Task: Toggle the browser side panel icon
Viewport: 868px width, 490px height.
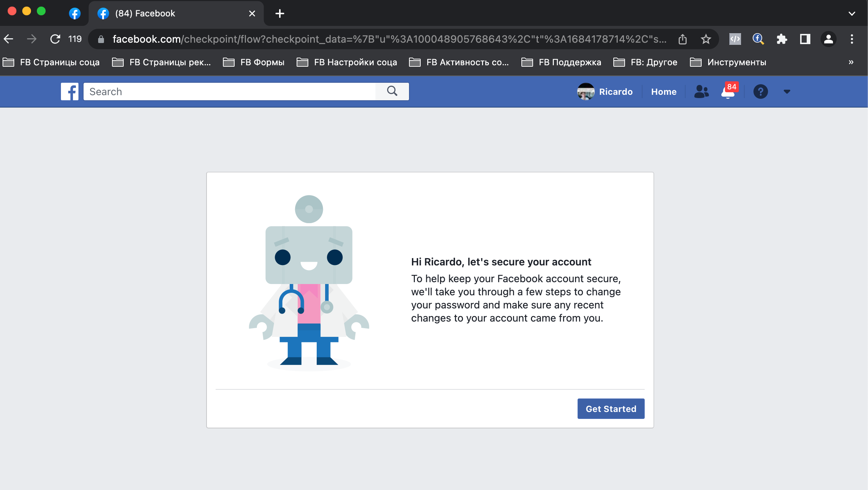Action: tap(805, 39)
